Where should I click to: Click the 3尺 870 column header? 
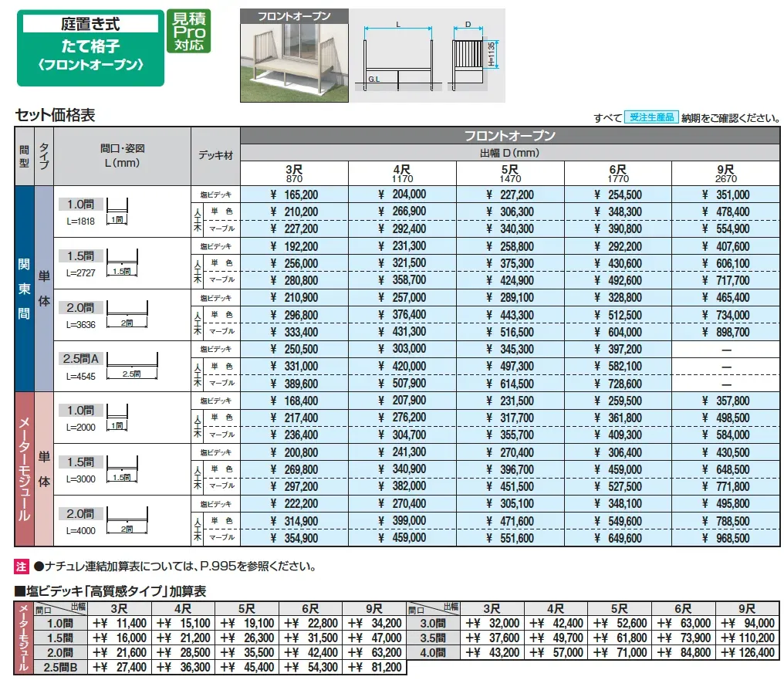(x=294, y=174)
